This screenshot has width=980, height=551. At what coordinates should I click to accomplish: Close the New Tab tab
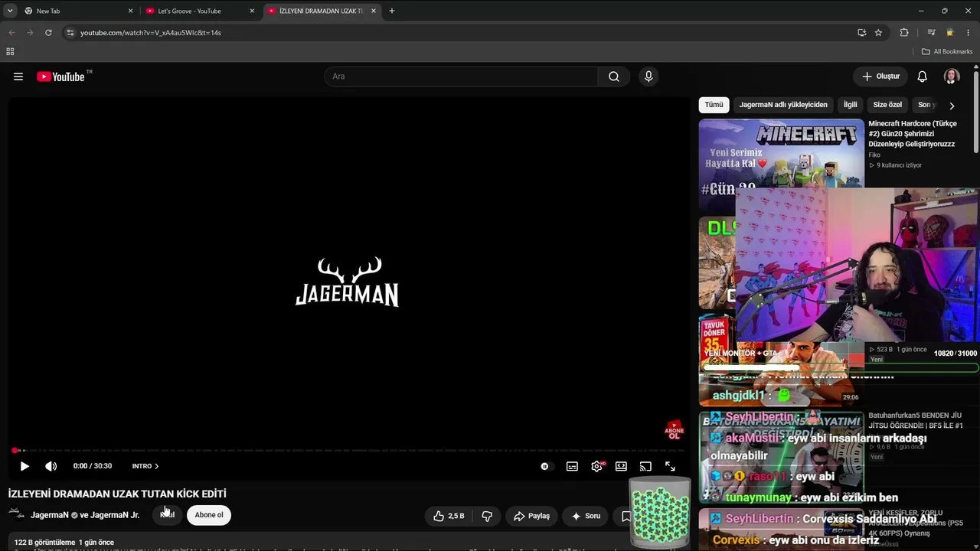point(130,11)
